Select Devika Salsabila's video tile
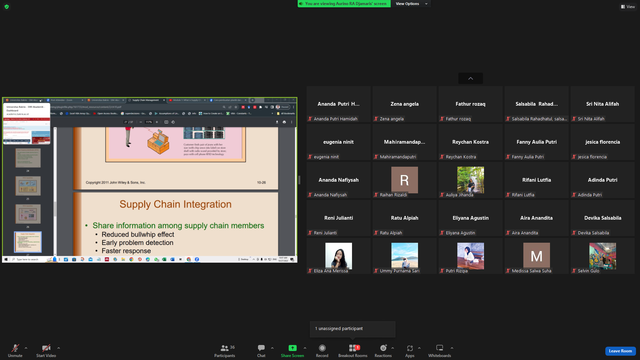The width and height of the screenshot is (640, 360). click(602, 218)
